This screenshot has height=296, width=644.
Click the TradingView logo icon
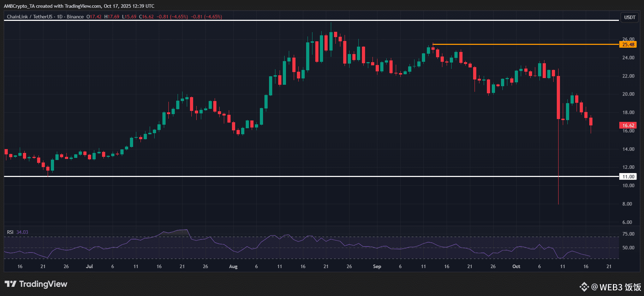pos(10,284)
